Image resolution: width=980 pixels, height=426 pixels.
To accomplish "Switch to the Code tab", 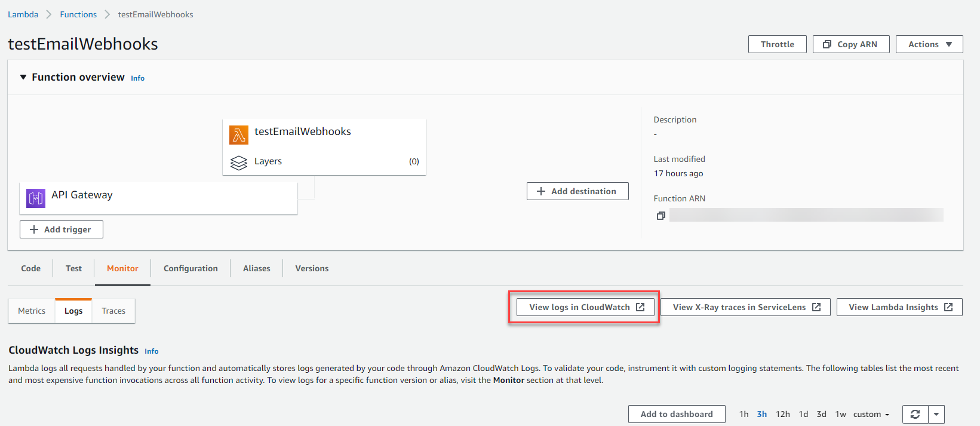I will coord(31,268).
